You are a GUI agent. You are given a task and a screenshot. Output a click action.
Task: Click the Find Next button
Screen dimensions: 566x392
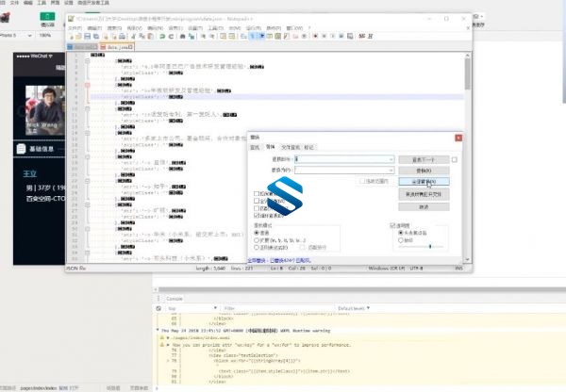(x=424, y=159)
